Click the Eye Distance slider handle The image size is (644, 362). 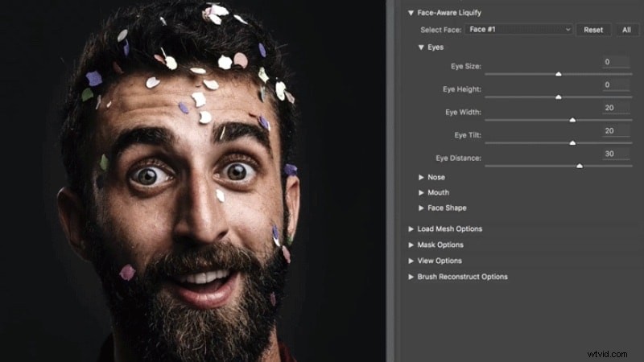click(580, 166)
